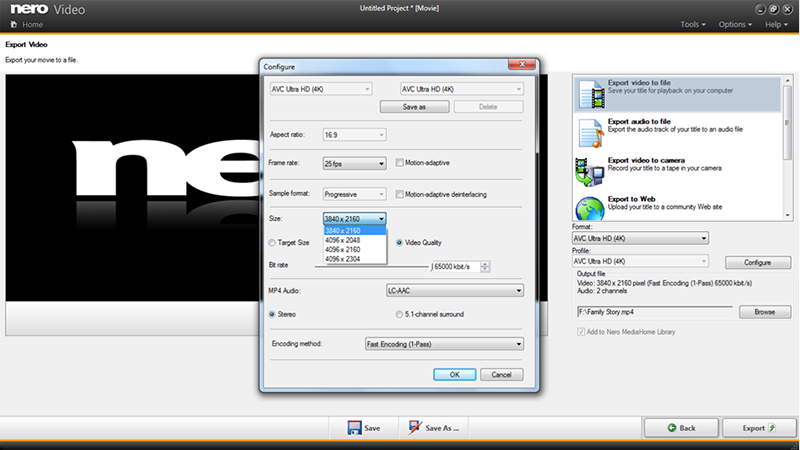Open the right AVC Ultra HD profile dropdown in dialog
Viewport: 800px width, 450px height.
[x=461, y=89]
